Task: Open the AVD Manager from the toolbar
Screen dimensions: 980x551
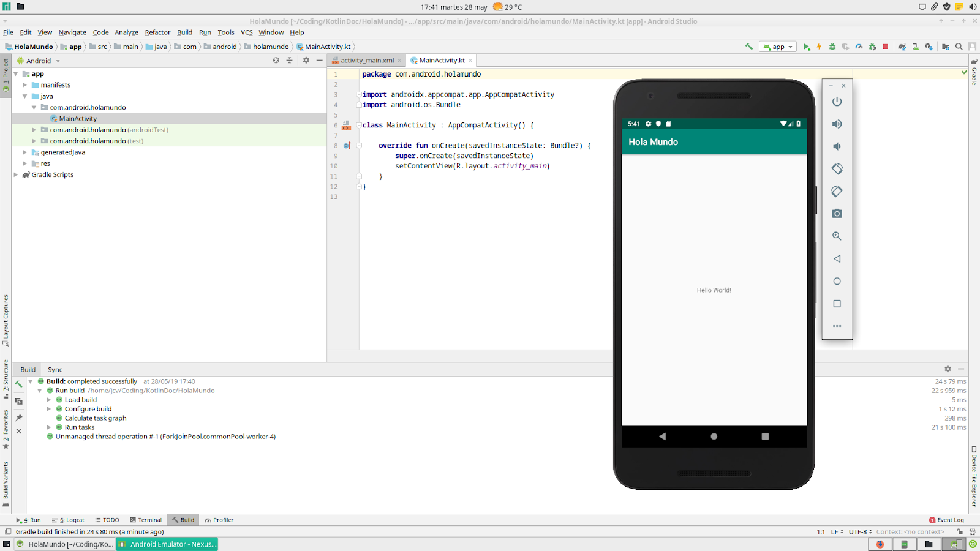Action: [914, 47]
